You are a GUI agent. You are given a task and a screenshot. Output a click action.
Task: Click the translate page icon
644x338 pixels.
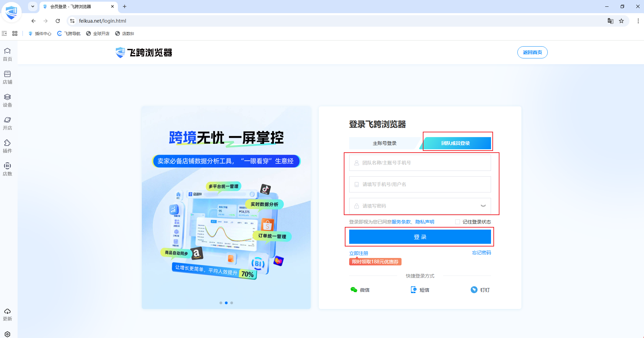(x=611, y=21)
